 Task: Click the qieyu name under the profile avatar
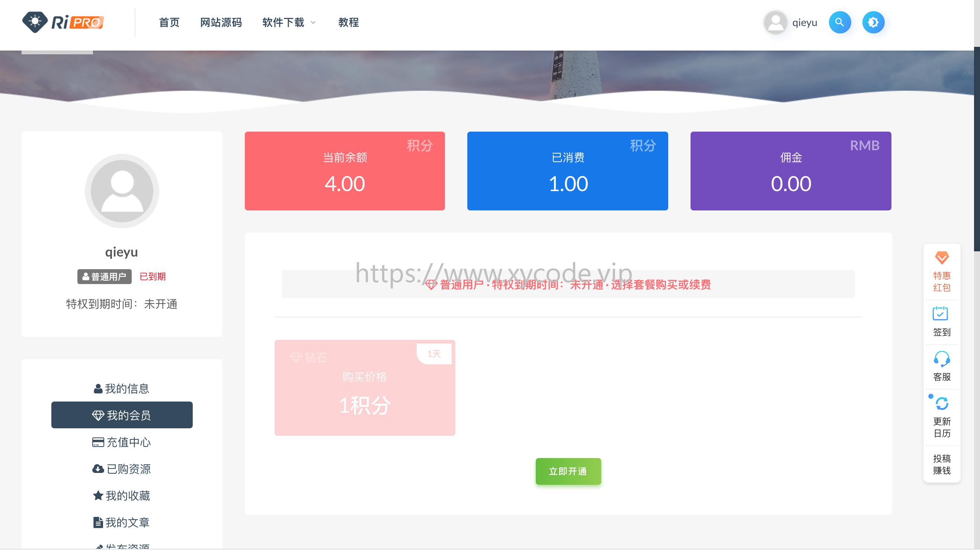click(122, 252)
